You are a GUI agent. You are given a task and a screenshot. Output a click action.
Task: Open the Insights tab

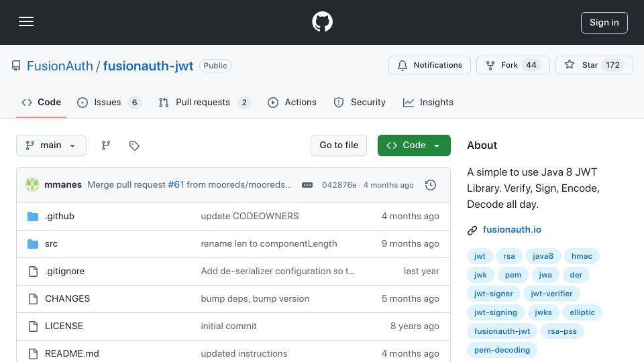point(428,102)
